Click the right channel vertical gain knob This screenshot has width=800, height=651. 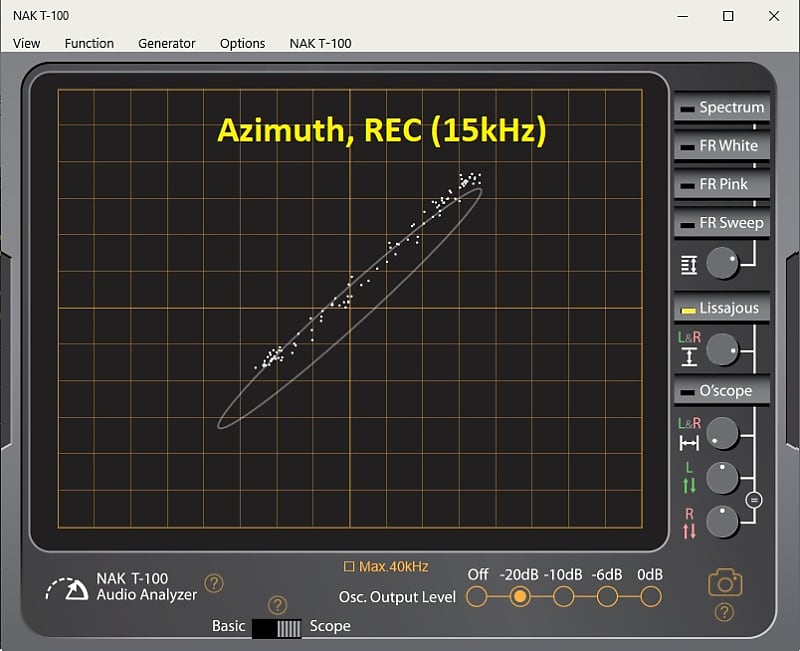[x=722, y=521]
